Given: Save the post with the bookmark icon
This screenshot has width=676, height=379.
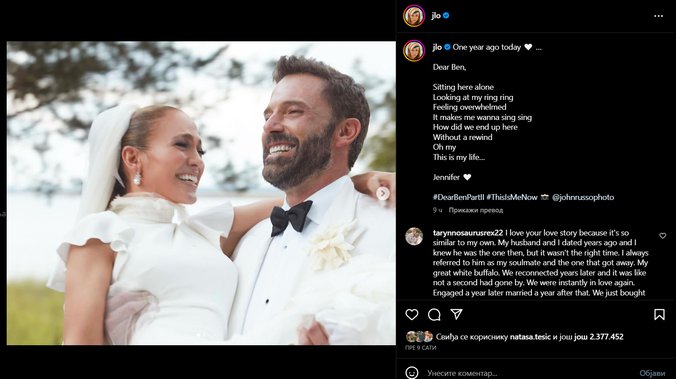Looking at the screenshot, I should (x=659, y=315).
